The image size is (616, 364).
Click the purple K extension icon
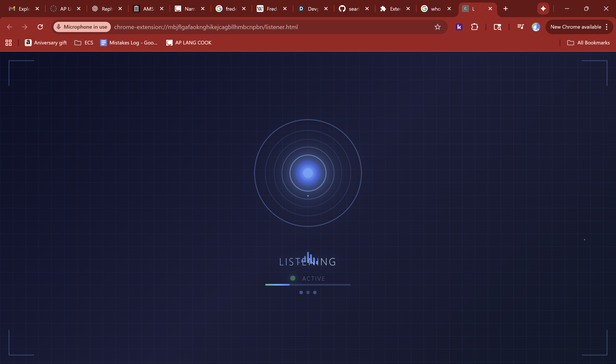pos(459,27)
